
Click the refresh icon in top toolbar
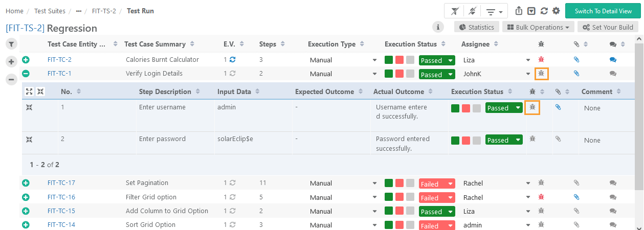[544, 11]
